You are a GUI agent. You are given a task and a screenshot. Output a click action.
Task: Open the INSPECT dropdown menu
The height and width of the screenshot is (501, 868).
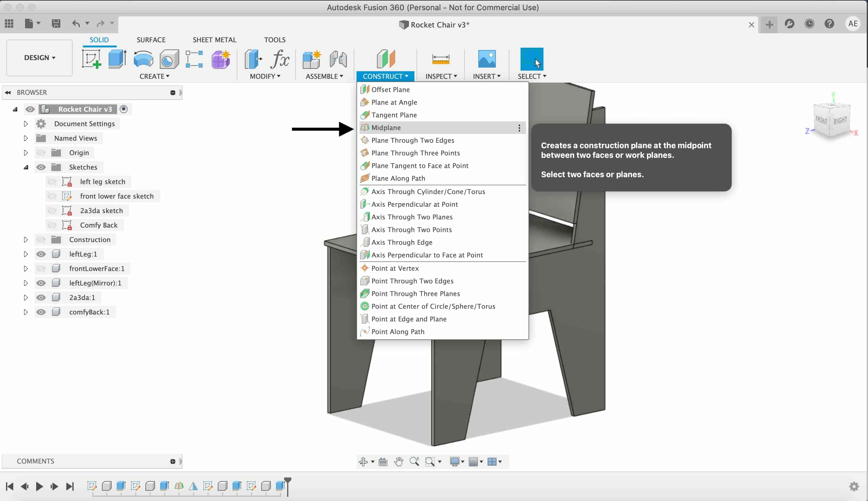coord(441,76)
